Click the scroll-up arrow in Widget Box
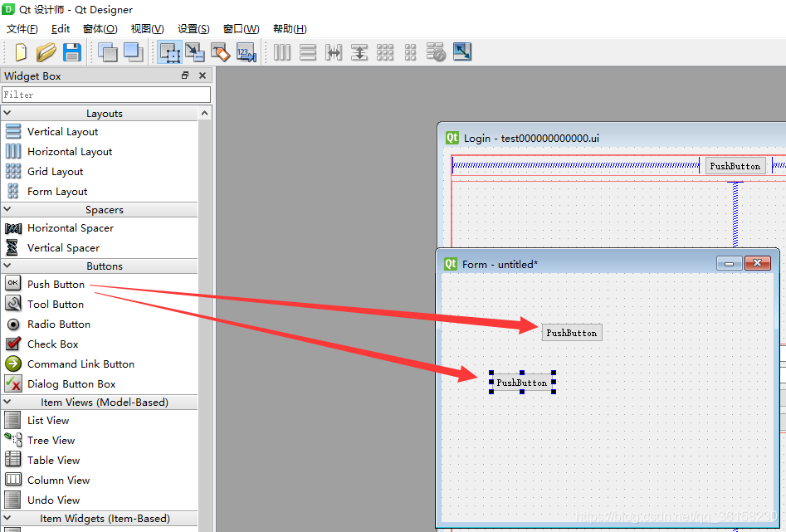786x532 pixels. 204,114
